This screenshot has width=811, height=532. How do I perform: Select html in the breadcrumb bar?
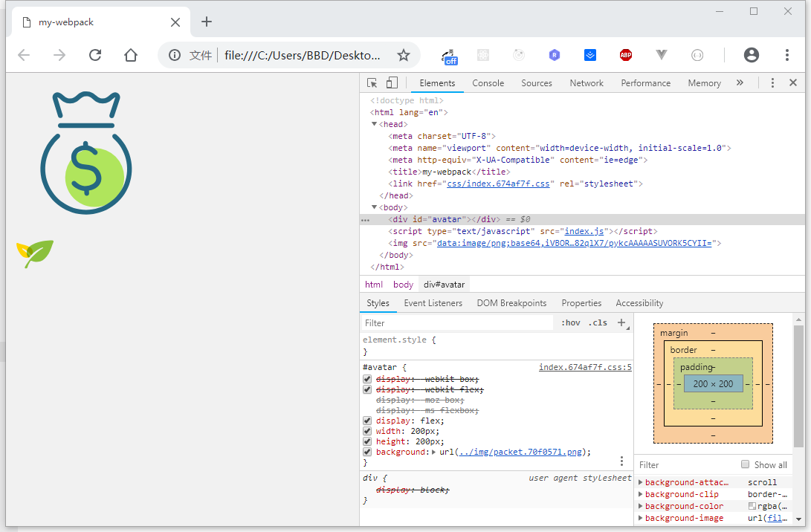pos(374,285)
